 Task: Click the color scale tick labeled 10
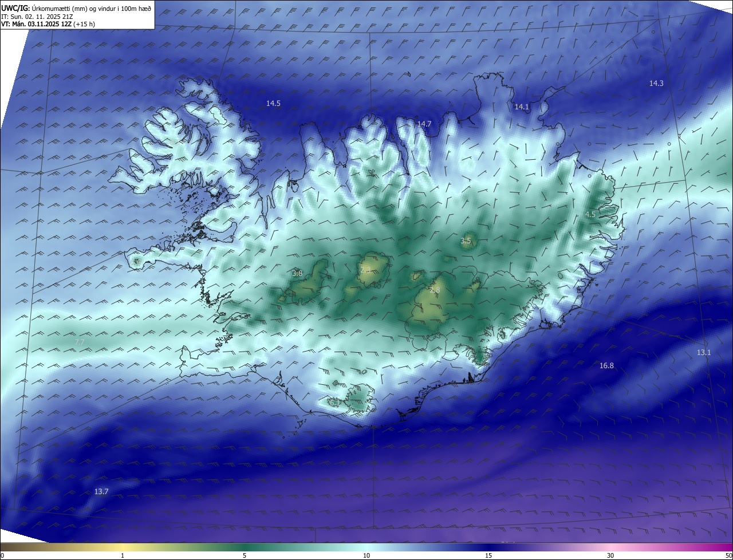366,555
